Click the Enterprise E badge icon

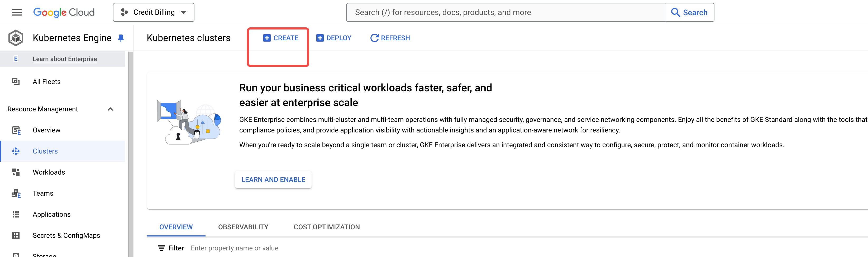pos(16,59)
